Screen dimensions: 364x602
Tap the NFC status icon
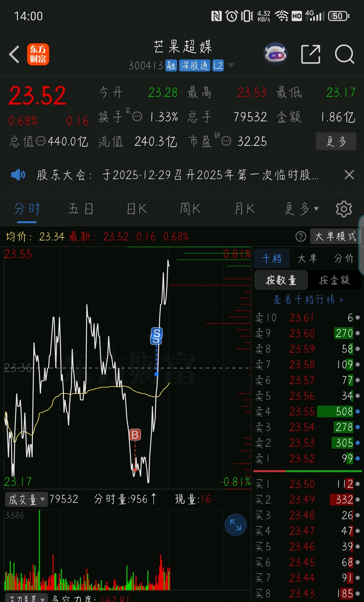[x=217, y=16]
